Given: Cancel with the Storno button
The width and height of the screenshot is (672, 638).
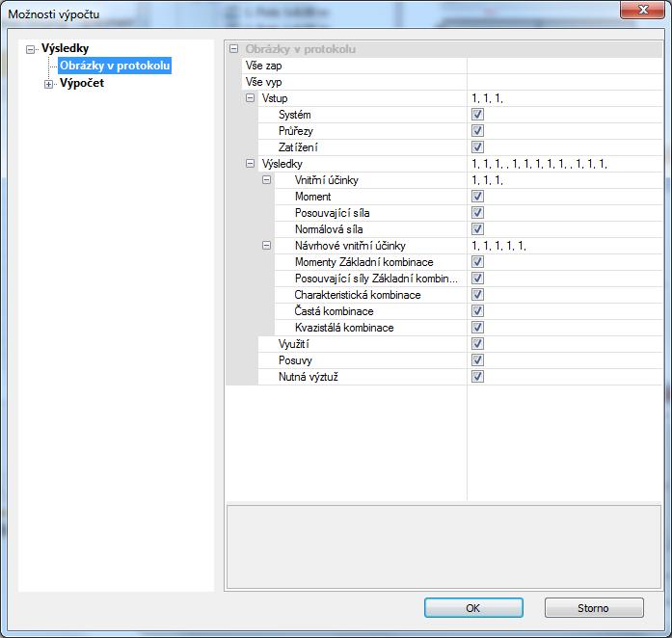Looking at the screenshot, I should [594, 607].
